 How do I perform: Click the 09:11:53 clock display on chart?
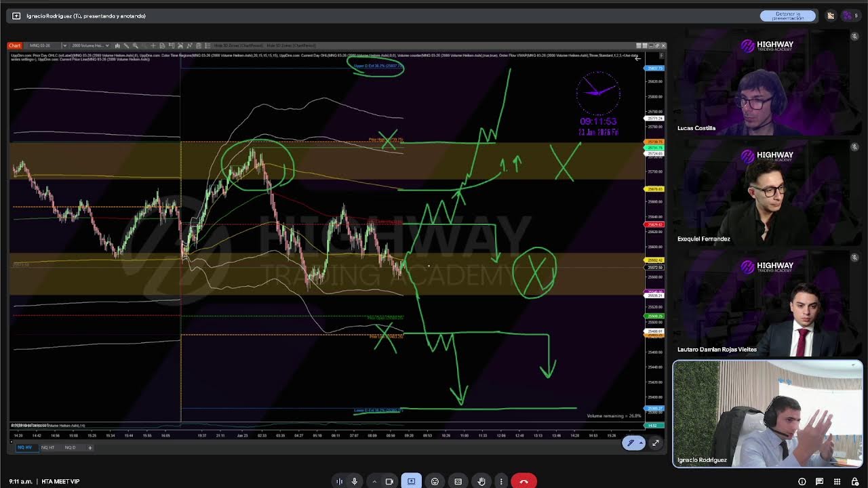[x=598, y=122]
